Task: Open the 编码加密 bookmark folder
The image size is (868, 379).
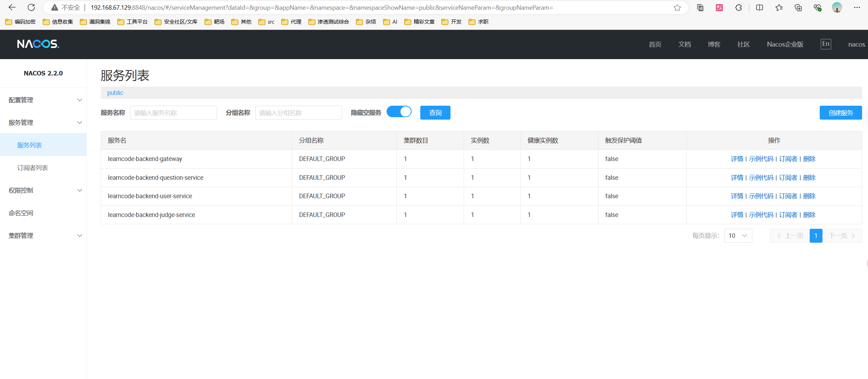Action: pos(20,22)
